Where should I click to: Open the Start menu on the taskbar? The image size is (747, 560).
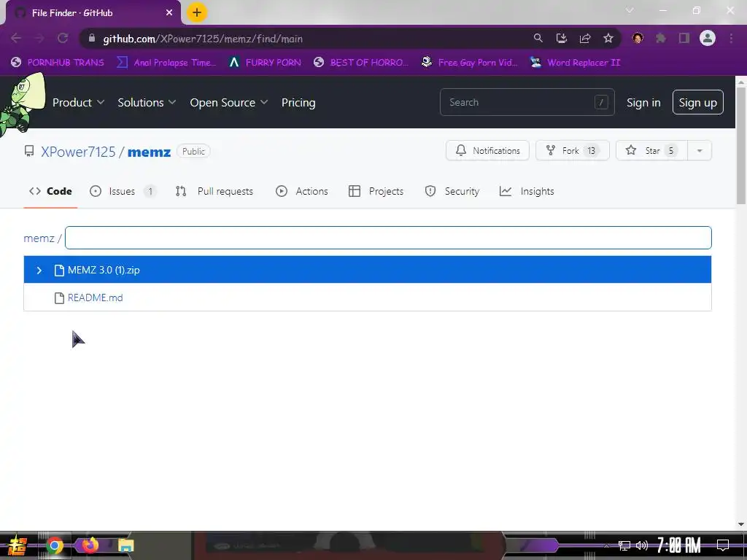(17, 545)
